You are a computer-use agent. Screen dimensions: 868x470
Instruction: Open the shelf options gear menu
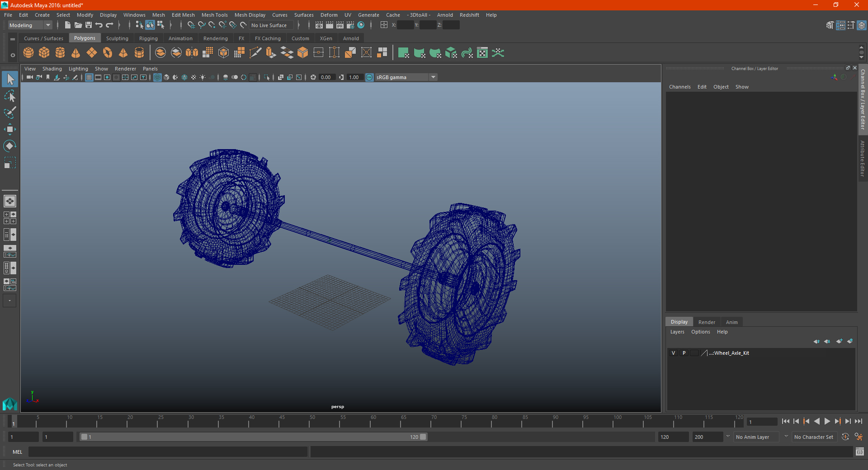click(13, 55)
